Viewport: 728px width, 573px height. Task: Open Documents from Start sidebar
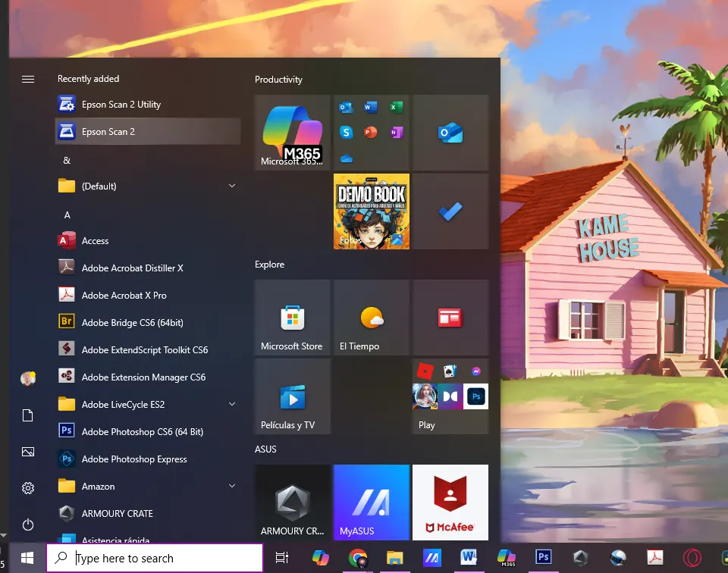tap(28, 415)
